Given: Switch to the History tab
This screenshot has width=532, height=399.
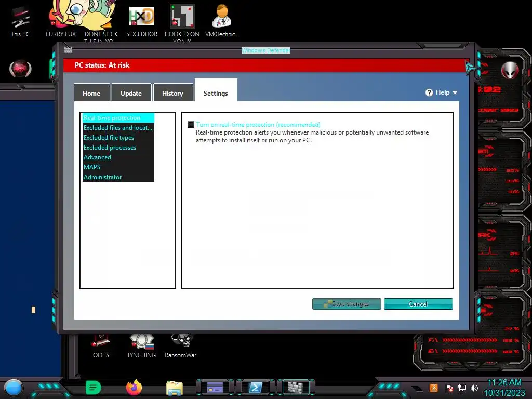Looking at the screenshot, I should (172, 92).
